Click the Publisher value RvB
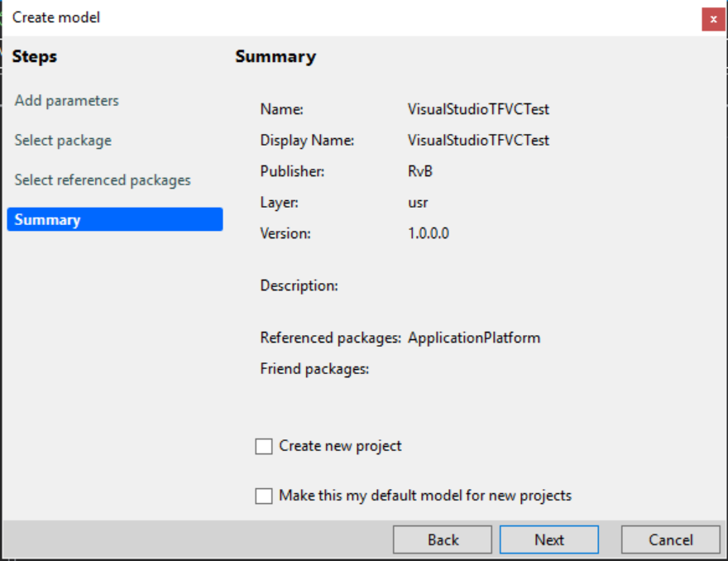 [420, 171]
